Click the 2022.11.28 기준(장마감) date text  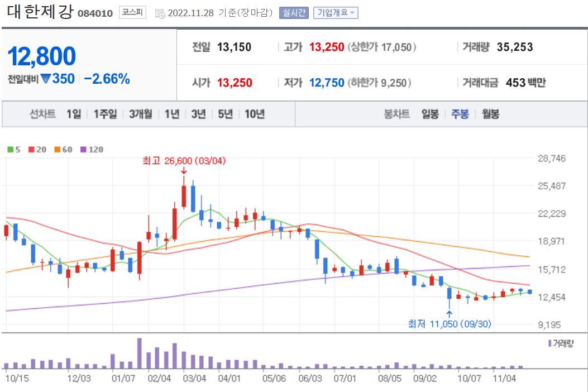coord(220,13)
